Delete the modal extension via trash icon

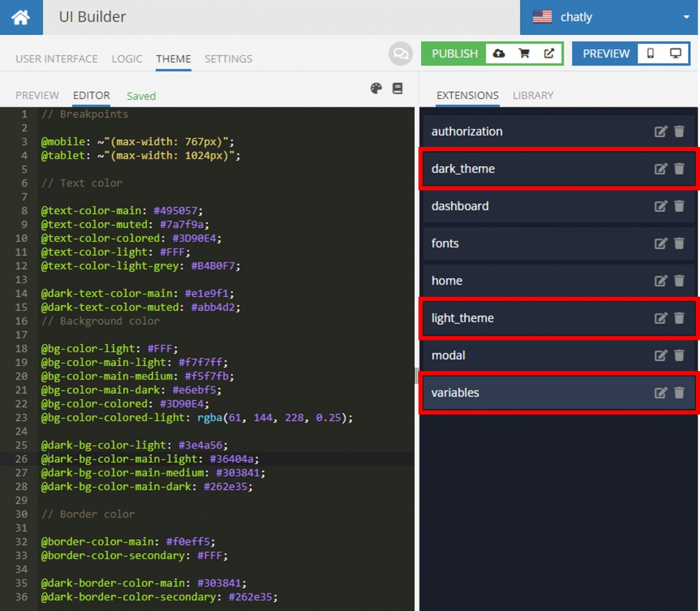[x=680, y=355]
